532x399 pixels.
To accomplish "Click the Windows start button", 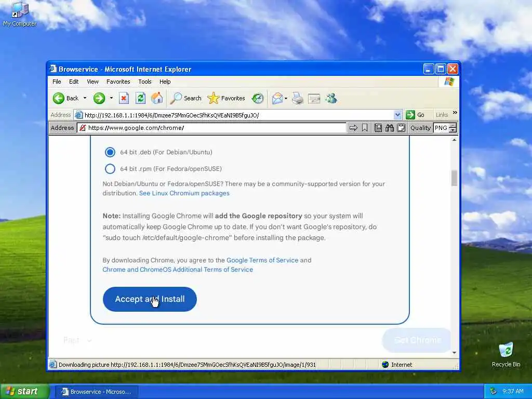I will (24, 391).
